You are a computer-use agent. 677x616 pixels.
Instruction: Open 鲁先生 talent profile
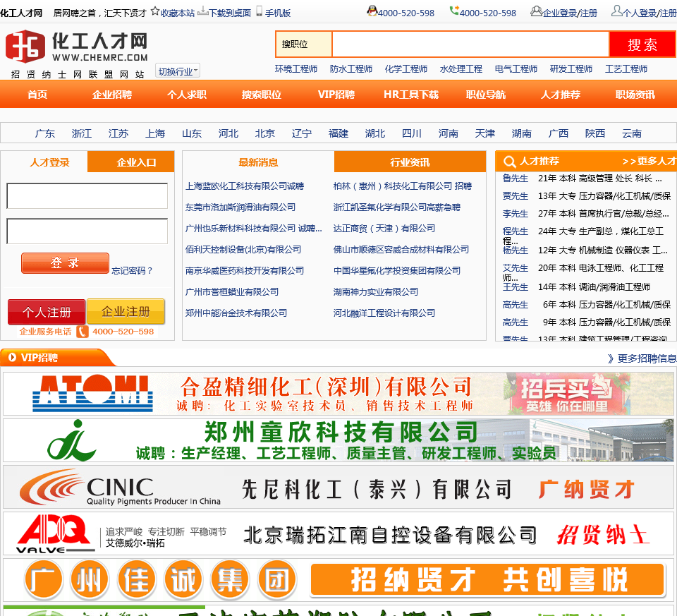(515, 179)
